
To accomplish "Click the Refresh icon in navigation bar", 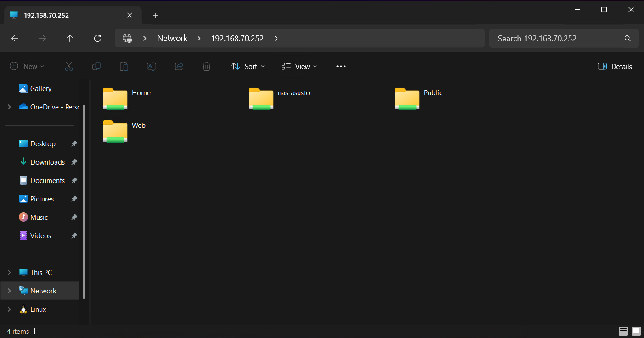I will coord(97,39).
